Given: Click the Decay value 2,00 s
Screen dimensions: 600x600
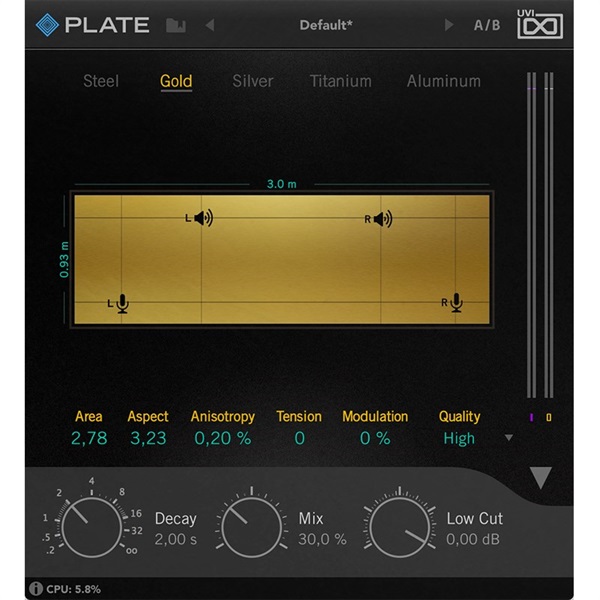Looking at the screenshot, I should click(176, 539).
